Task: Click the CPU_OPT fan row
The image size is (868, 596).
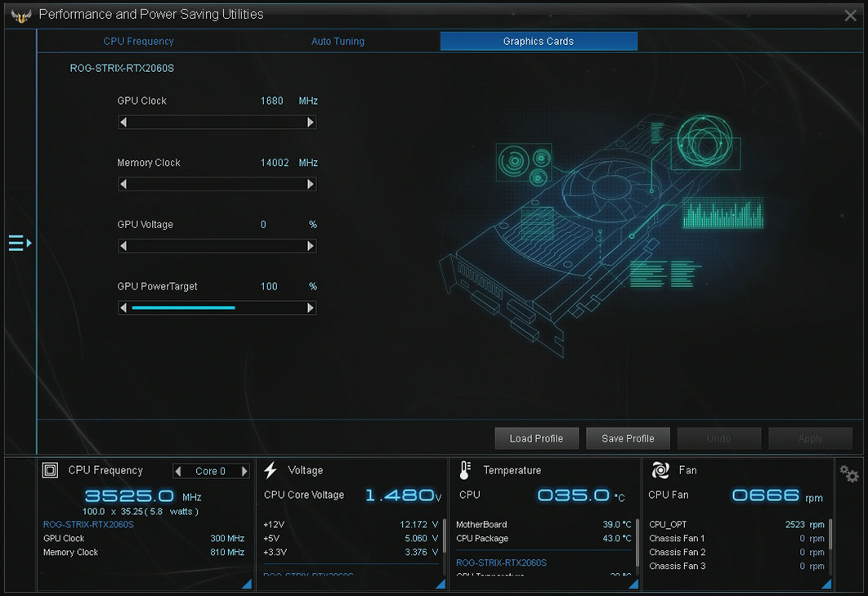Action: point(736,525)
